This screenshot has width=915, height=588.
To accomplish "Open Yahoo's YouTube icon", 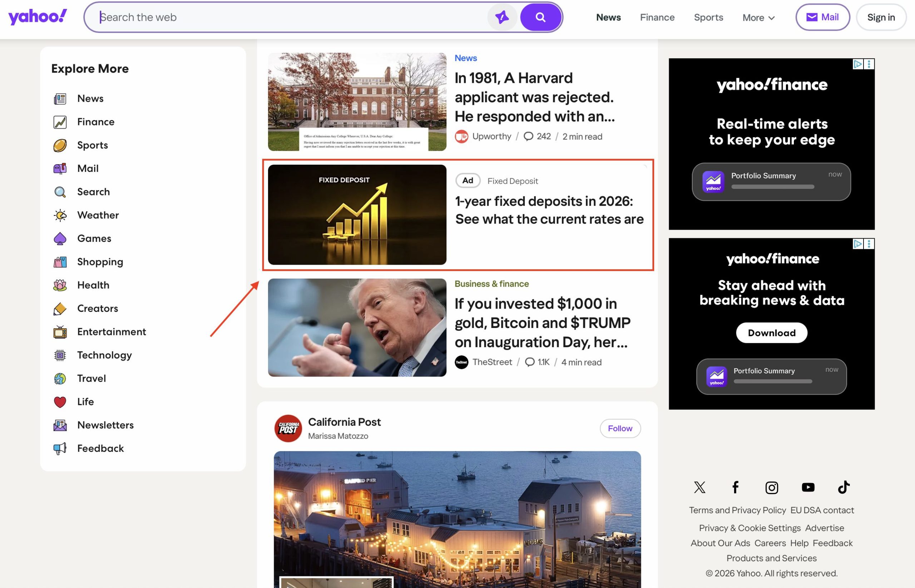I will [808, 487].
